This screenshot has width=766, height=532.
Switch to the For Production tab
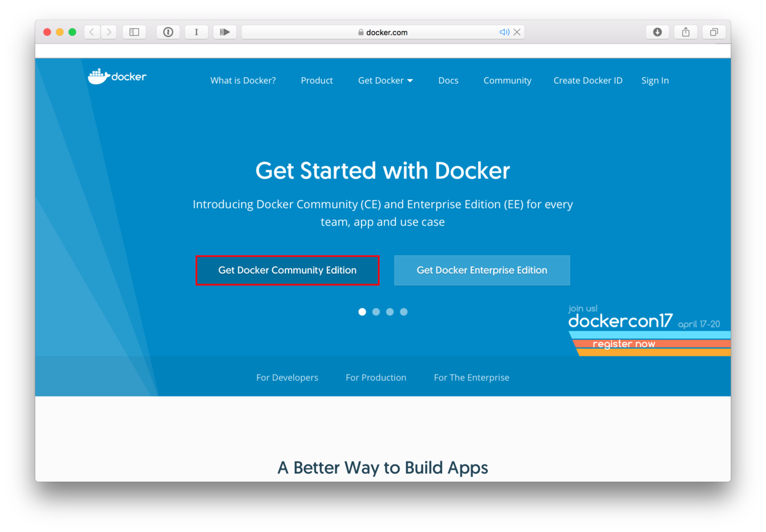(376, 377)
